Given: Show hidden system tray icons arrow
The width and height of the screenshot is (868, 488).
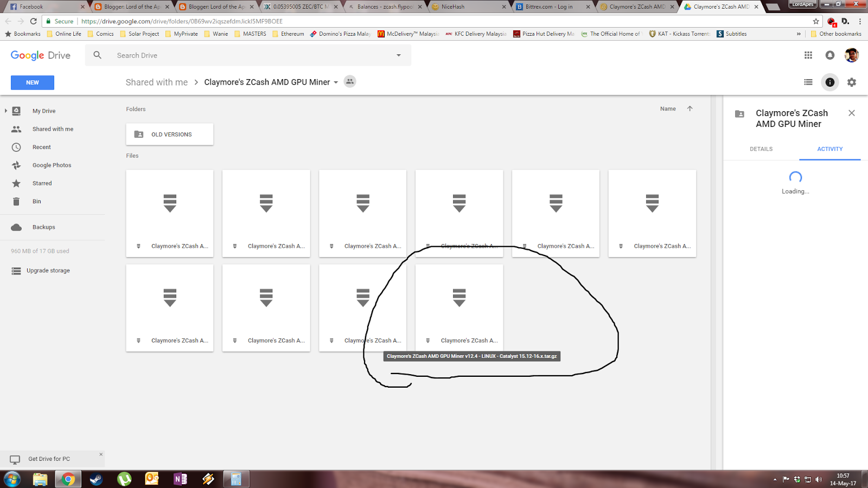Looking at the screenshot, I should click(775, 479).
